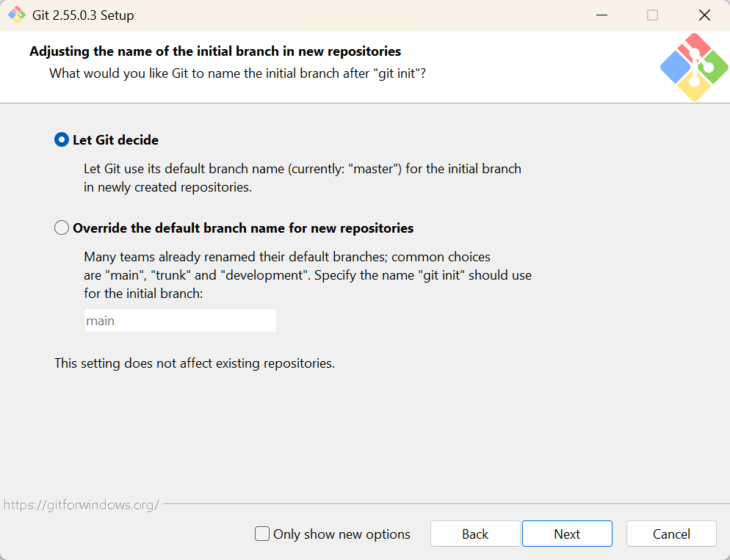730x560 pixels.
Task: Click the greyed-out maximize window button
Action: (x=653, y=15)
